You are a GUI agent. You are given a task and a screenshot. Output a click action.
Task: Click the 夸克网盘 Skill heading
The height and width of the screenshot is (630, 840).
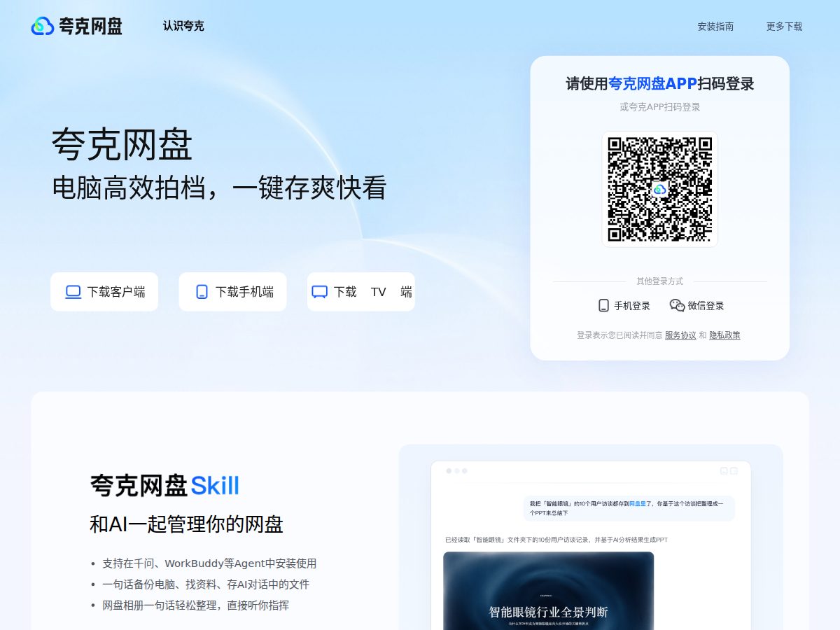164,485
